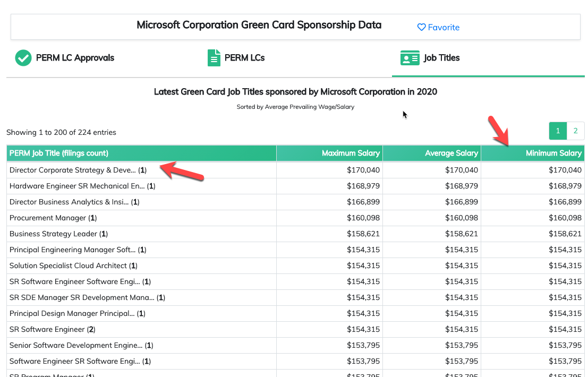The height and width of the screenshot is (377, 588).
Task: Go to page 1 of results
Action: click(558, 131)
